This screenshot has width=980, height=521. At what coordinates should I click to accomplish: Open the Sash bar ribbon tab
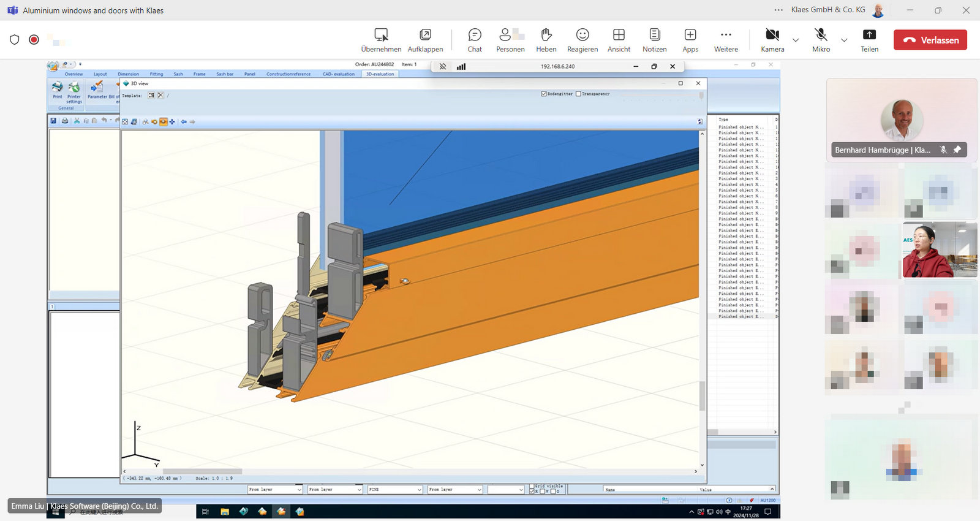pyautogui.click(x=225, y=74)
